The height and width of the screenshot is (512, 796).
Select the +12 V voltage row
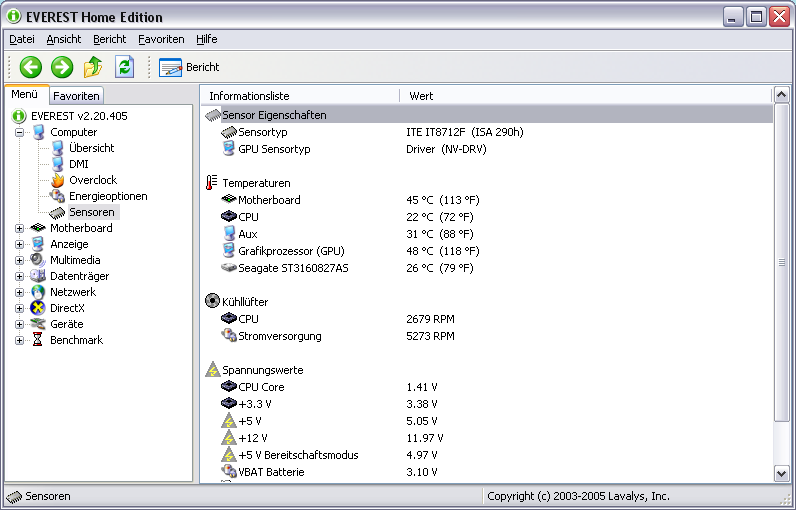(x=487, y=438)
